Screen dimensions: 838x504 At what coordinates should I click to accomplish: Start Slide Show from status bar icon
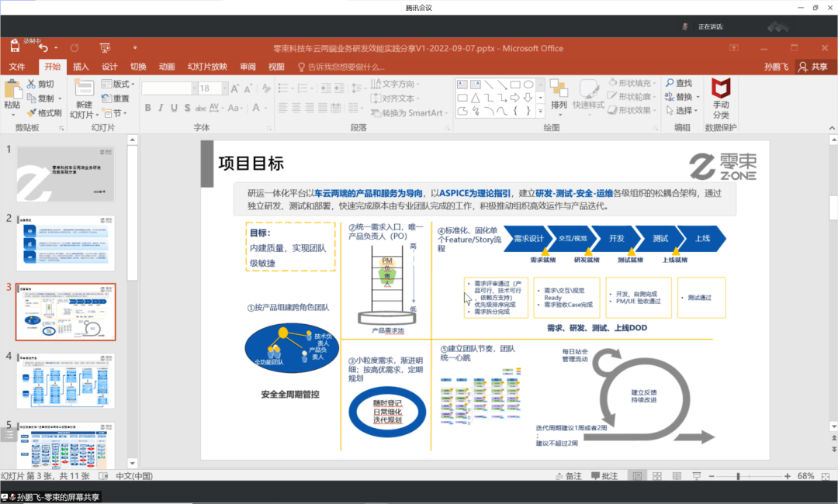(x=696, y=476)
